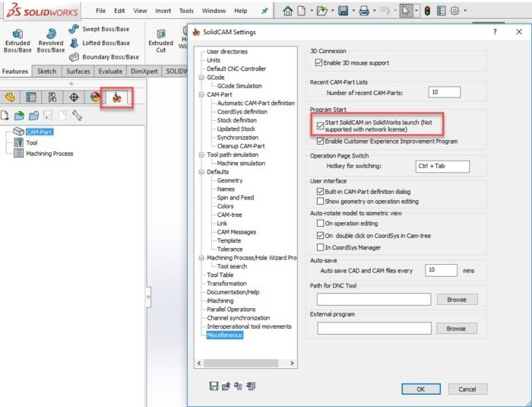Screen dimensions: 532x407
Task: Click the SolidCAM settings wrench icon
Action: [x=77, y=116]
